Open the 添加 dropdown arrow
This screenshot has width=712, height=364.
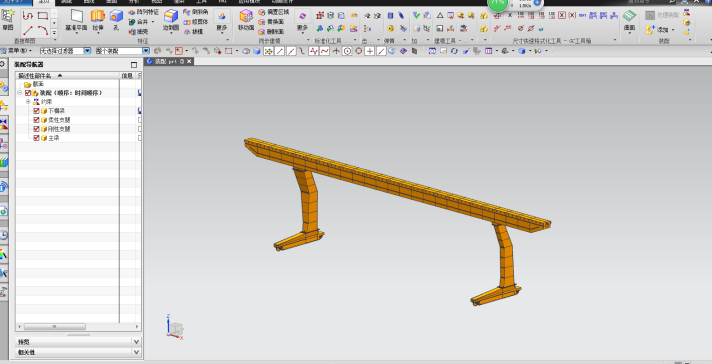tap(672, 30)
